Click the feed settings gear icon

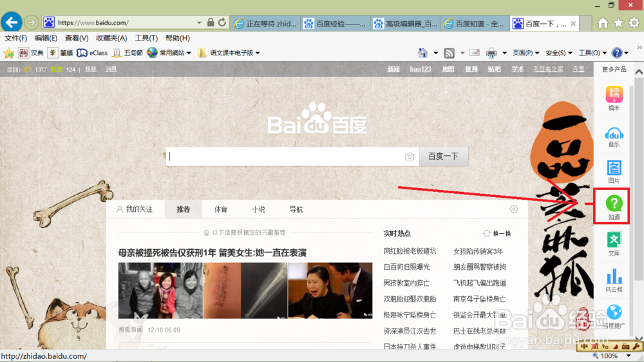point(514,209)
